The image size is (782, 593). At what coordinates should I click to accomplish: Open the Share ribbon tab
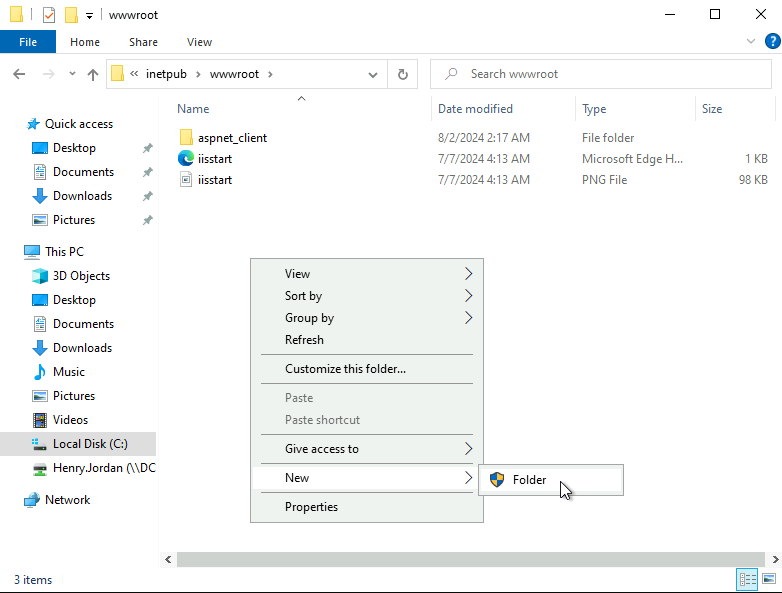coord(143,42)
